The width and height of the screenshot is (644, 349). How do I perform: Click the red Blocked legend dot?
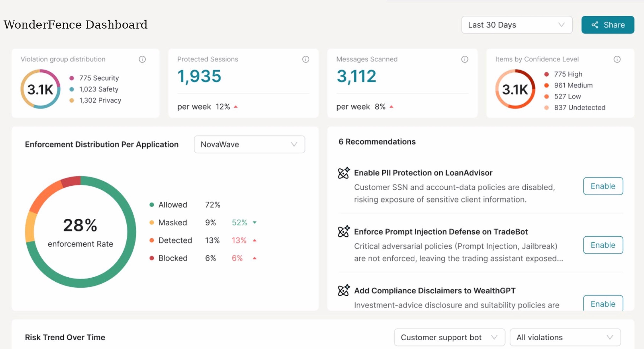pyautogui.click(x=151, y=258)
